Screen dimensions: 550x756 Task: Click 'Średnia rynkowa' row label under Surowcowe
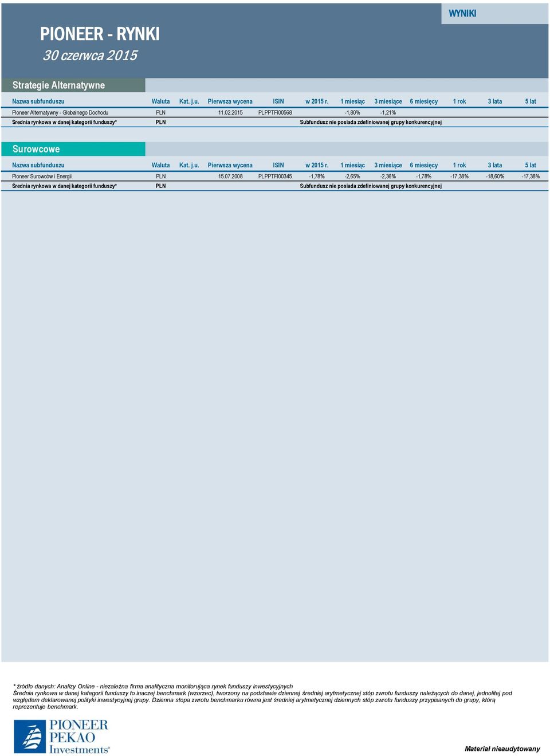tap(64, 186)
